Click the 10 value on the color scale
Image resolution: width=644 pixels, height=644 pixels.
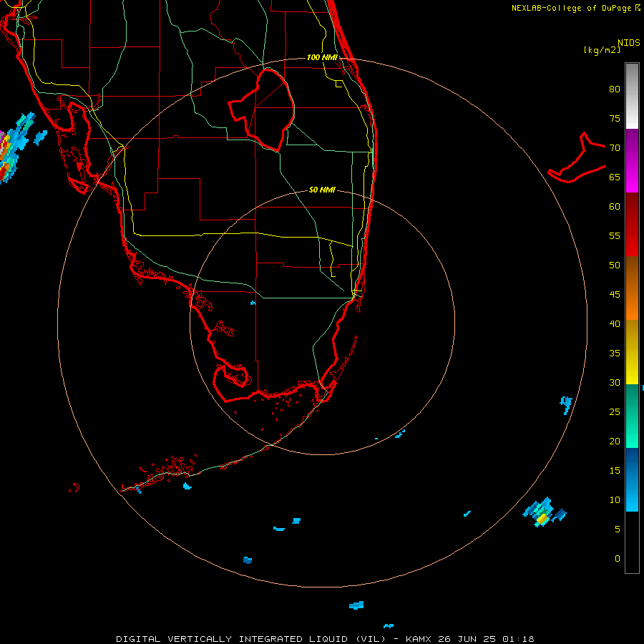coord(615,500)
